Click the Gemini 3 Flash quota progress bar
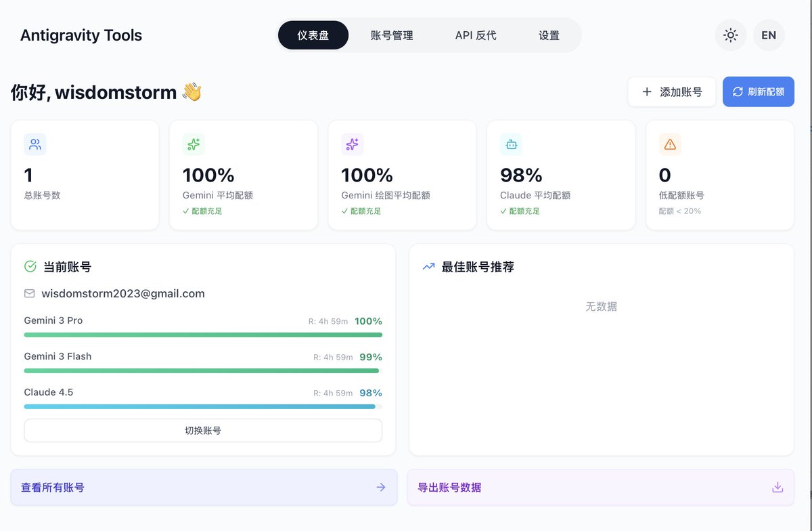Viewport: 812px width, 531px height. 203,370
